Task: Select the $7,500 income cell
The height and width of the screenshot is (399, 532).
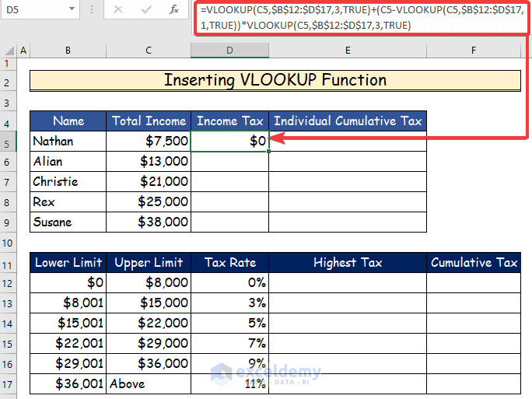Action: (149, 141)
